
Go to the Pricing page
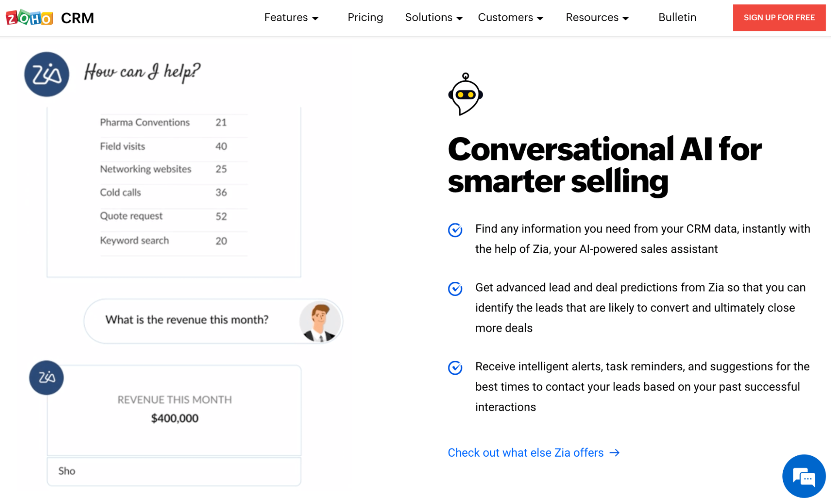[x=365, y=17]
